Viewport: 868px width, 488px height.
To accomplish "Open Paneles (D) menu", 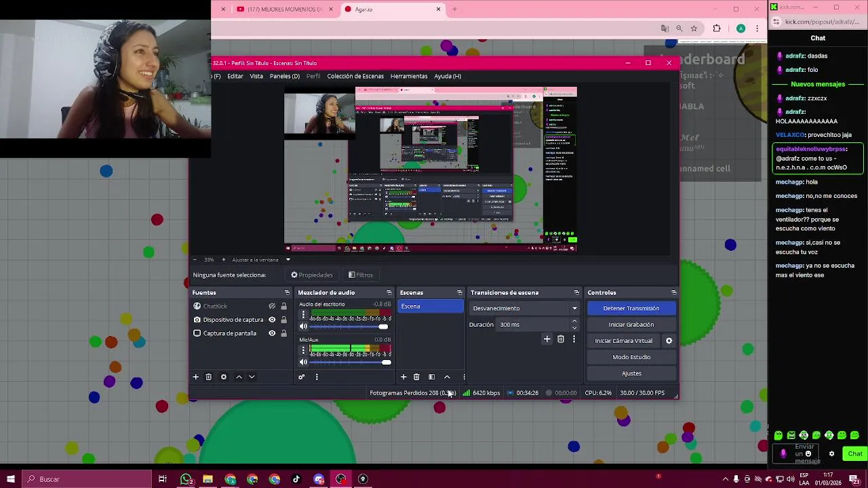I will (284, 77).
